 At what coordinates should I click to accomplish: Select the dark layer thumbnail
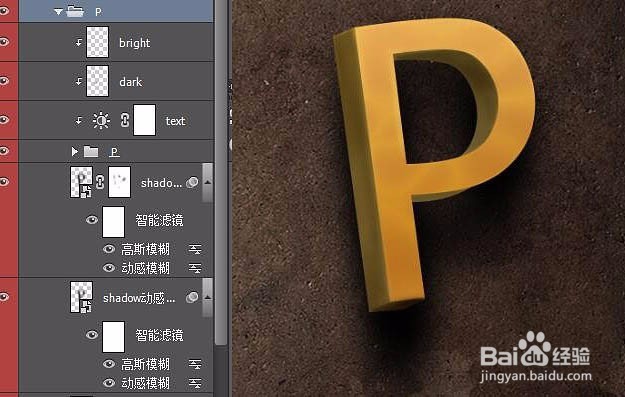(97, 81)
